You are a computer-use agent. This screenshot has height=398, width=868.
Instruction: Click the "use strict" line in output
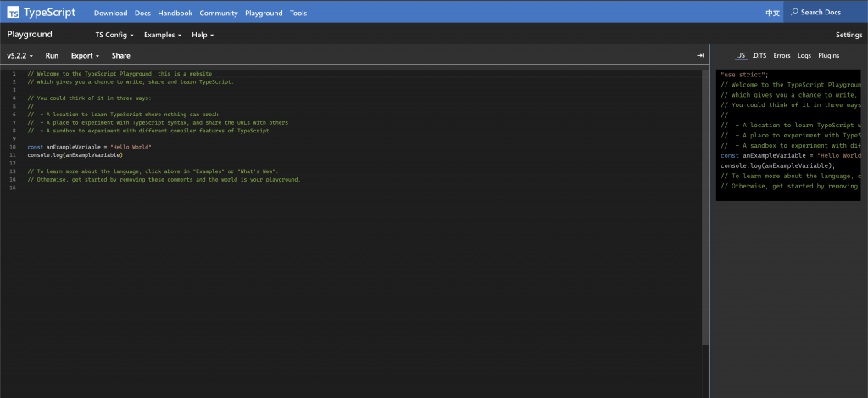(744, 75)
